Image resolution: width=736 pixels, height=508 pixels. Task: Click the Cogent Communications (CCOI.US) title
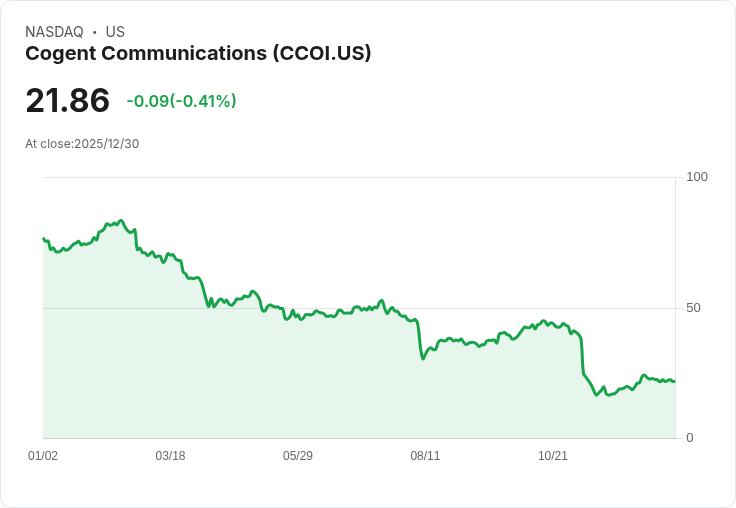click(x=198, y=54)
